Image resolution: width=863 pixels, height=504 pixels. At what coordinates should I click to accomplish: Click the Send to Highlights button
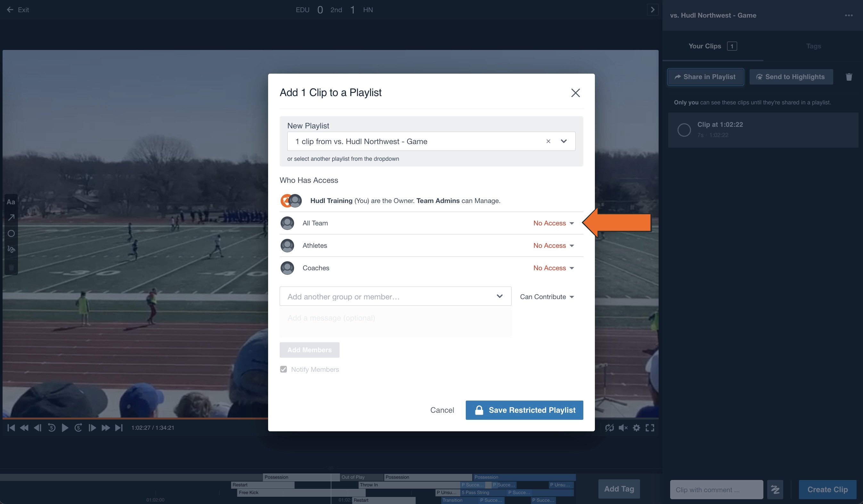pyautogui.click(x=791, y=77)
